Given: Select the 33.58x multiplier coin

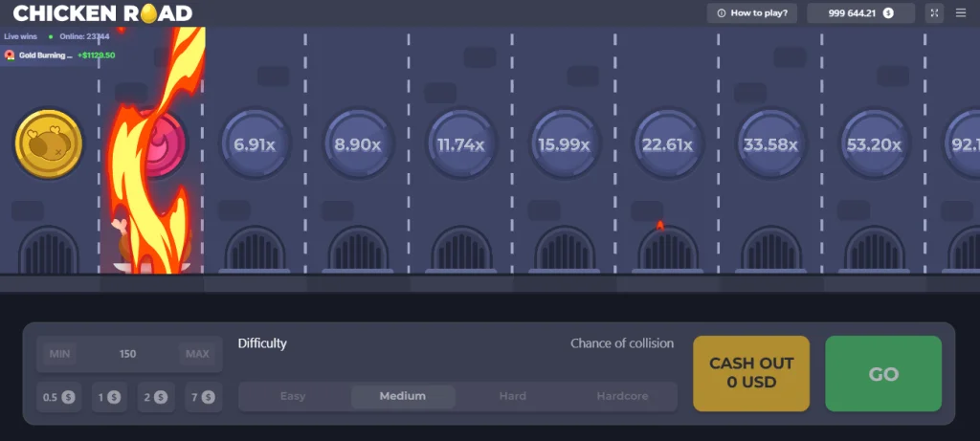Looking at the screenshot, I should pyautogui.click(x=770, y=144).
